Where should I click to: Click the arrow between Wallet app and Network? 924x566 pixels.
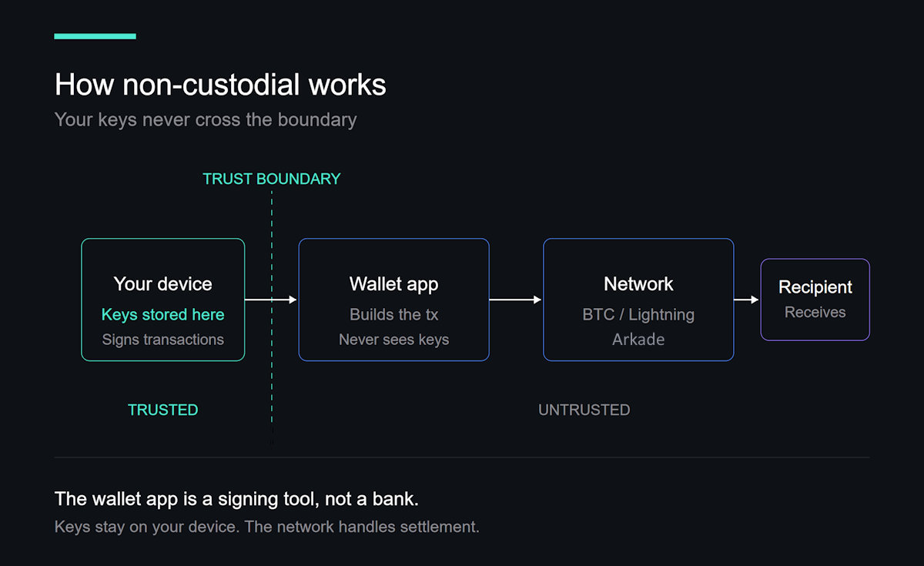[x=515, y=300]
